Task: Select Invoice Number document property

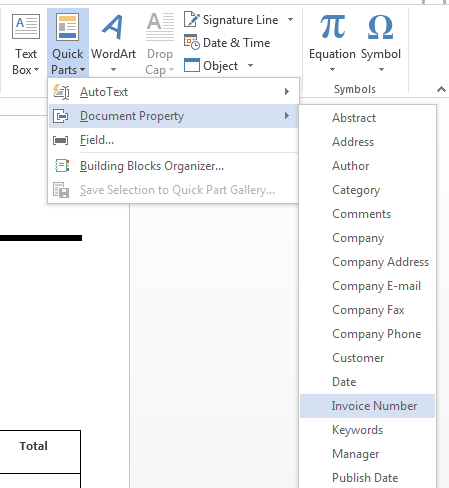Action: pyautogui.click(x=367, y=406)
